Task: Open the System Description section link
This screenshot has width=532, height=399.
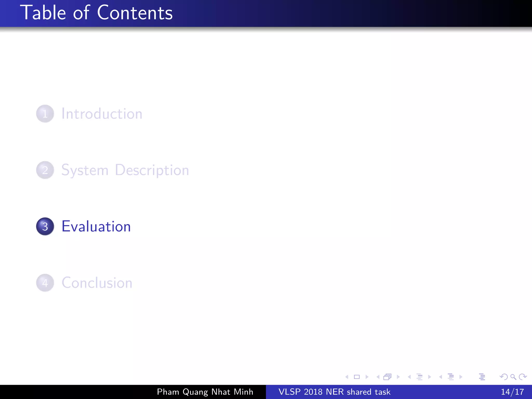Action: point(125,170)
